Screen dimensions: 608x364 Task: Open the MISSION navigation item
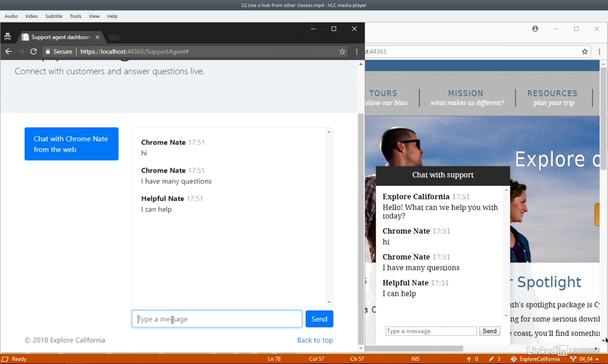[x=467, y=98]
